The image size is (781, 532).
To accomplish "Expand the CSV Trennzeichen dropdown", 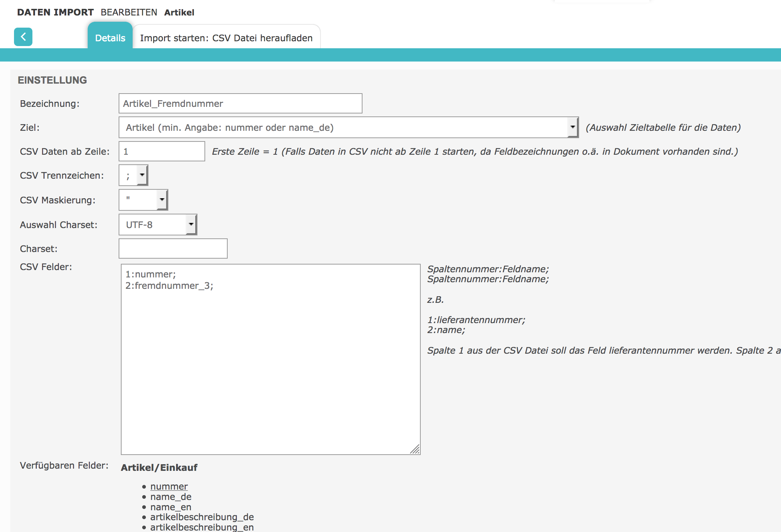I will (x=133, y=175).
